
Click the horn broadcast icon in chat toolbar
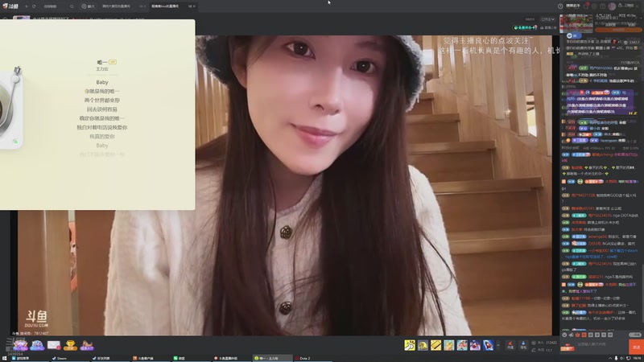point(572,335)
